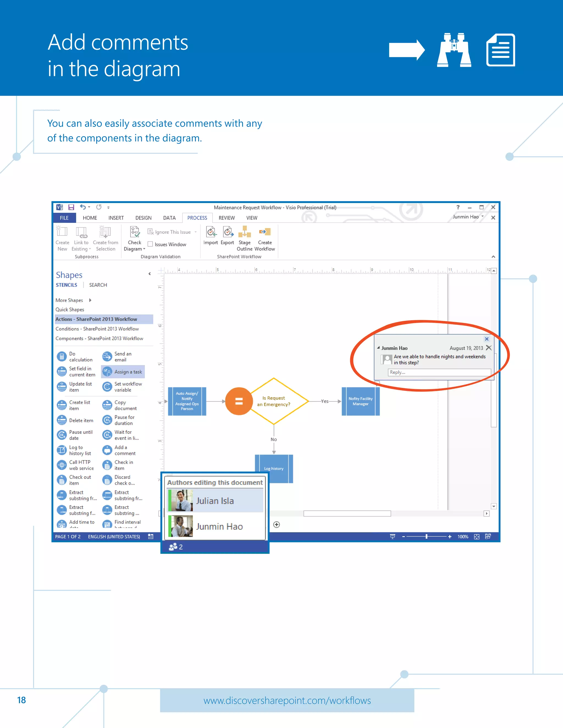
Task: Click the macro recording icon in status bar
Action: point(151,536)
